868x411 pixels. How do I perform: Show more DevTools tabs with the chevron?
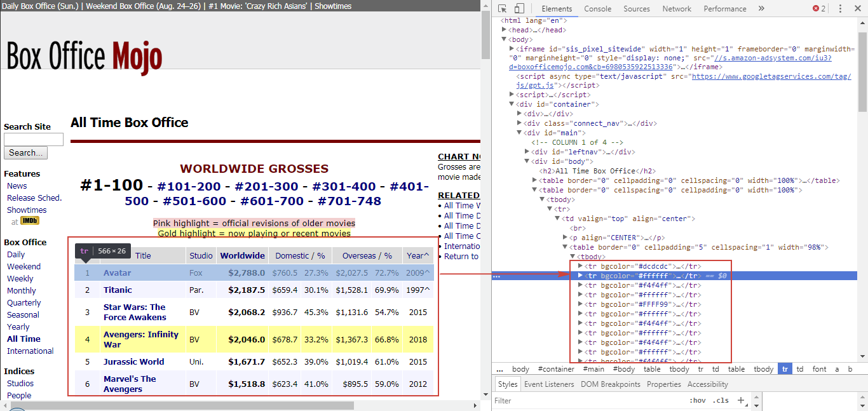pyautogui.click(x=761, y=9)
